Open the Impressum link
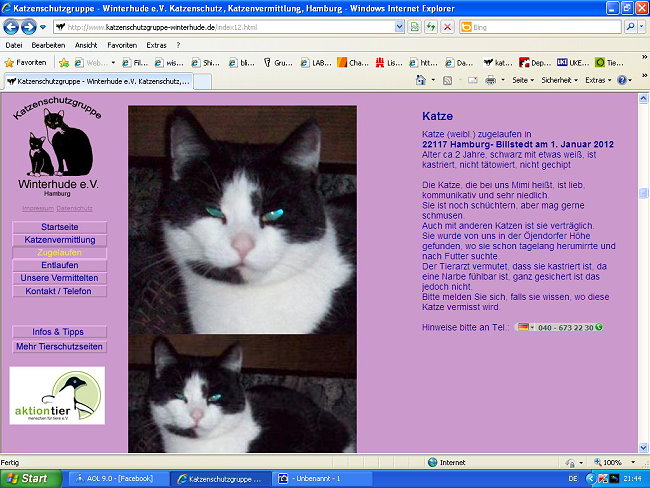The width and height of the screenshot is (650, 488). click(x=37, y=208)
